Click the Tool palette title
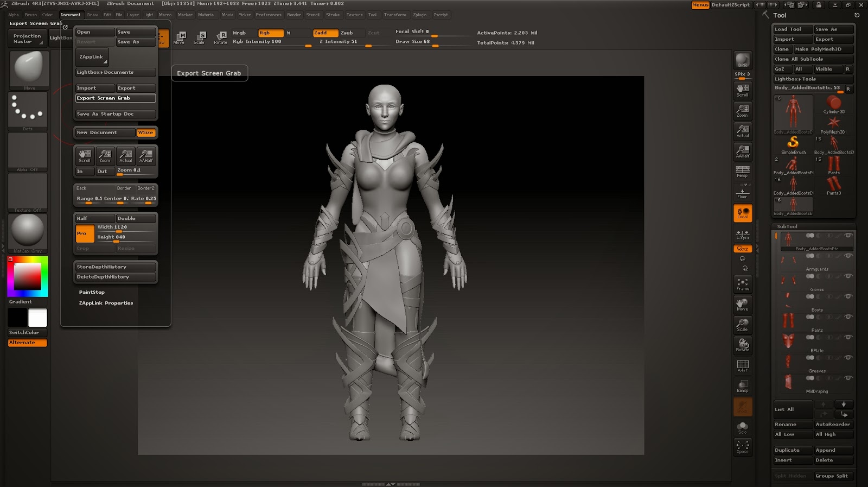This screenshot has width=868, height=487. (x=780, y=16)
